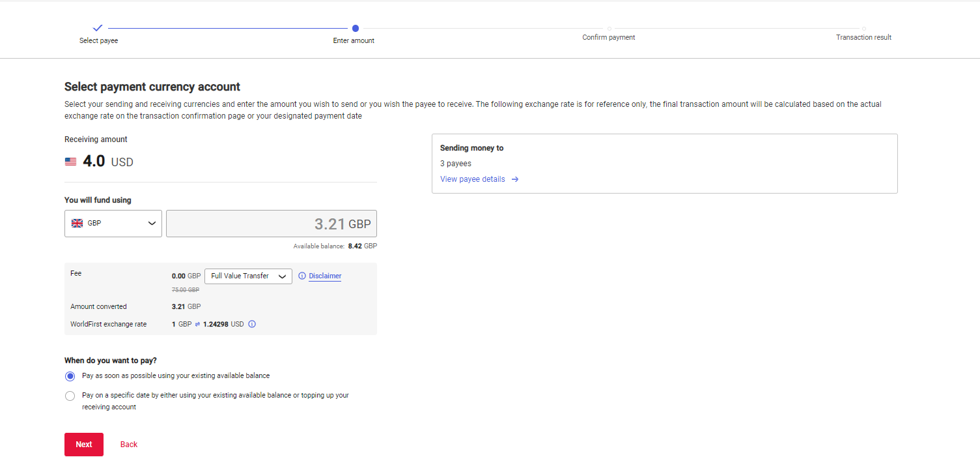Viewport: 980px width, 468px height.
Task: Click the Sending money to heading
Action: (472, 148)
